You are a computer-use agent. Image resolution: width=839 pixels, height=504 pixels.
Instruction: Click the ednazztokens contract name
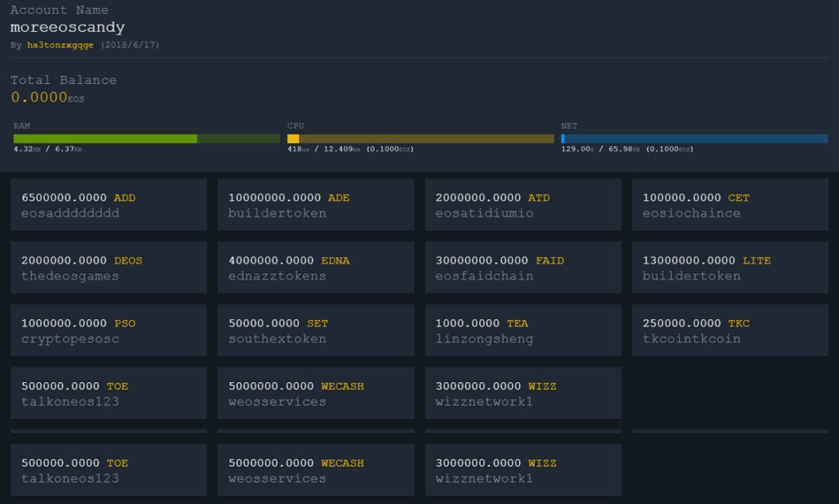tap(277, 276)
